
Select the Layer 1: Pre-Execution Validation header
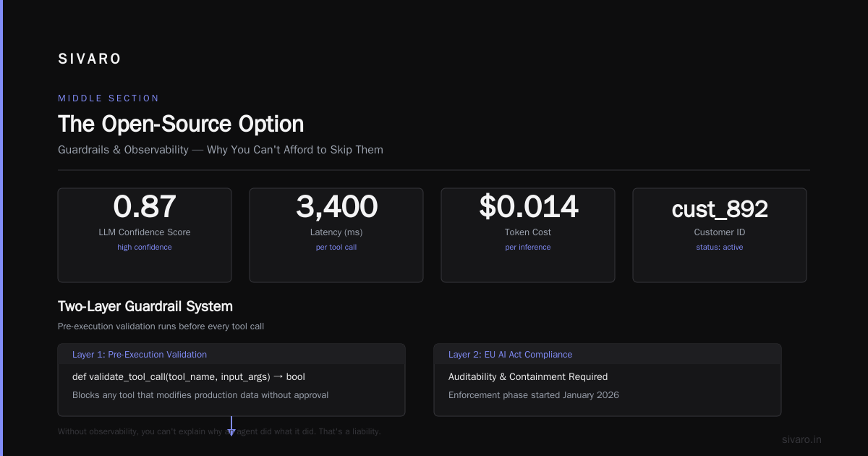click(x=231, y=354)
